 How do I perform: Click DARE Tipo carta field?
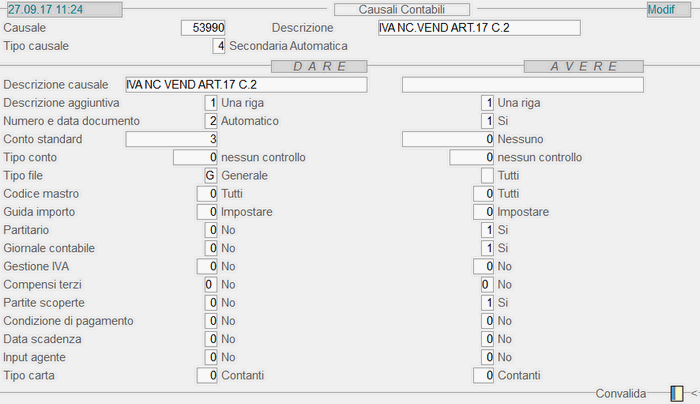[x=207, y=376]
